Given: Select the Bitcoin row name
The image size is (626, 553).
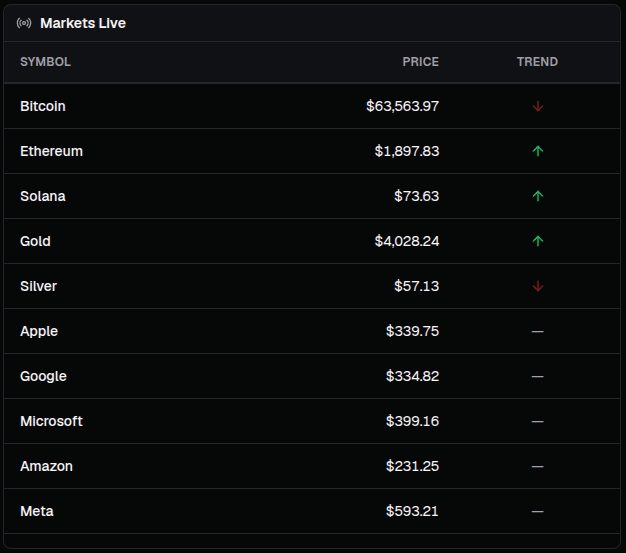Looking at the screenshot, I should point(43,106).
